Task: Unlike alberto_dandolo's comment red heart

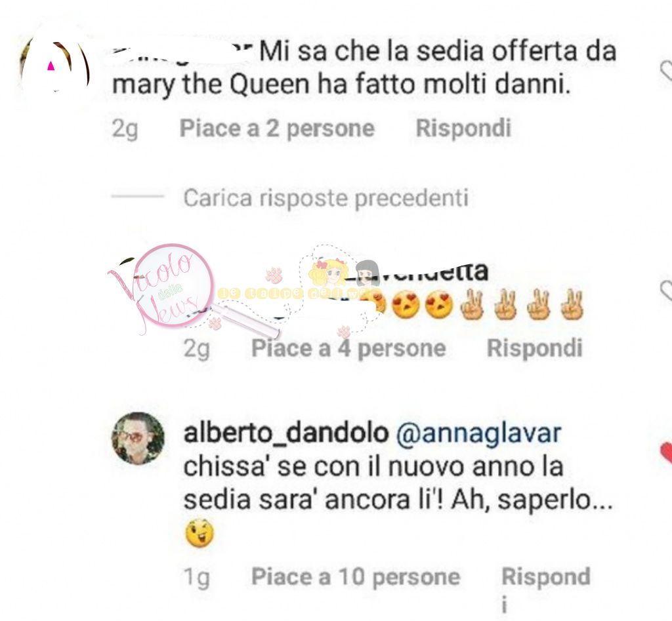Action: point(667,453)
